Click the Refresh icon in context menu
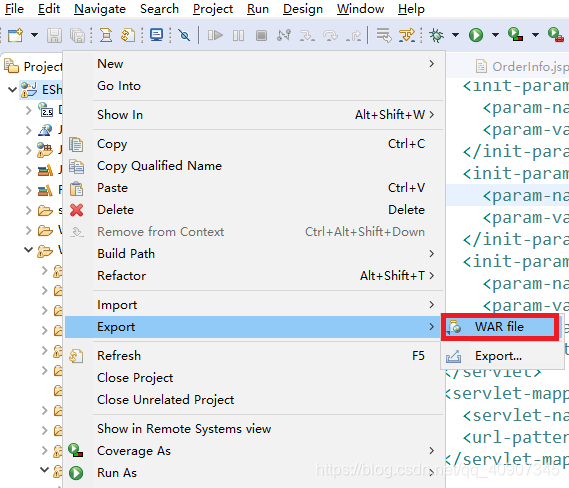The width and height of the screenshot is (569, 488). (x=76, y=356)
